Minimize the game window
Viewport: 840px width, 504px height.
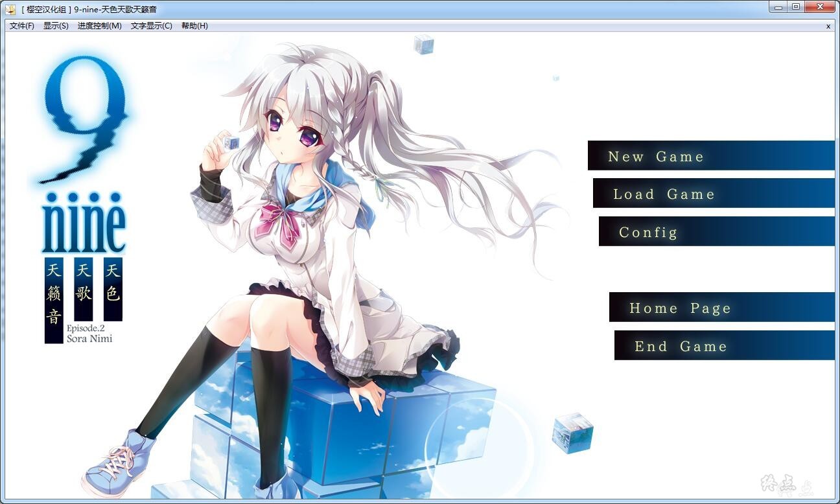(x=778, y=6)
